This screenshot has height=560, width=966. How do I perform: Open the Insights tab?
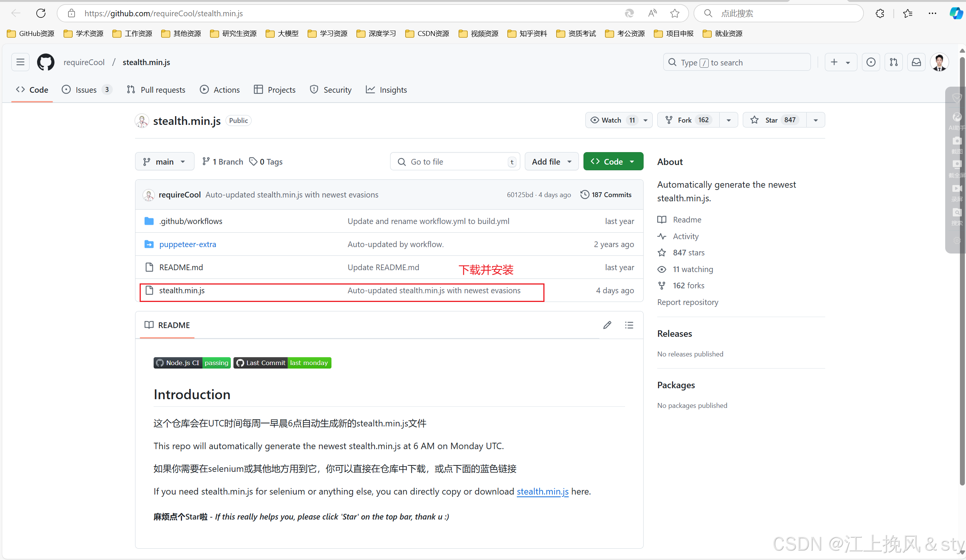tap(386, 90)
